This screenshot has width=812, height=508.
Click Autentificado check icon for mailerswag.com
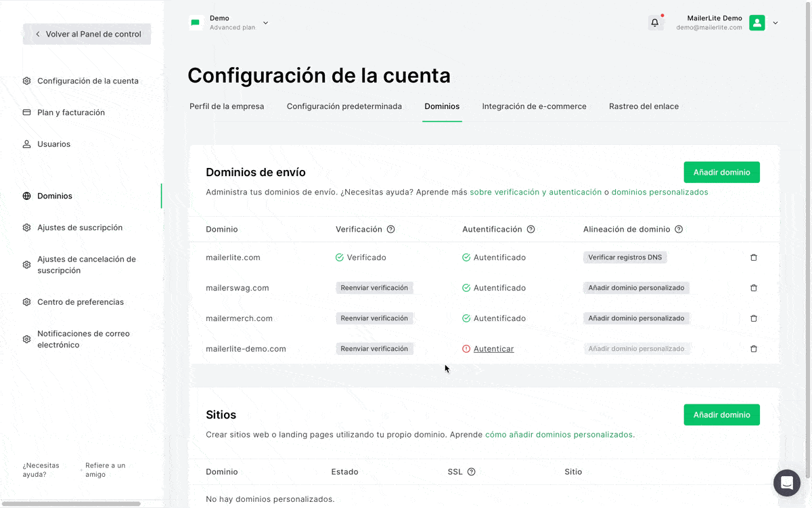click(466, 288)
